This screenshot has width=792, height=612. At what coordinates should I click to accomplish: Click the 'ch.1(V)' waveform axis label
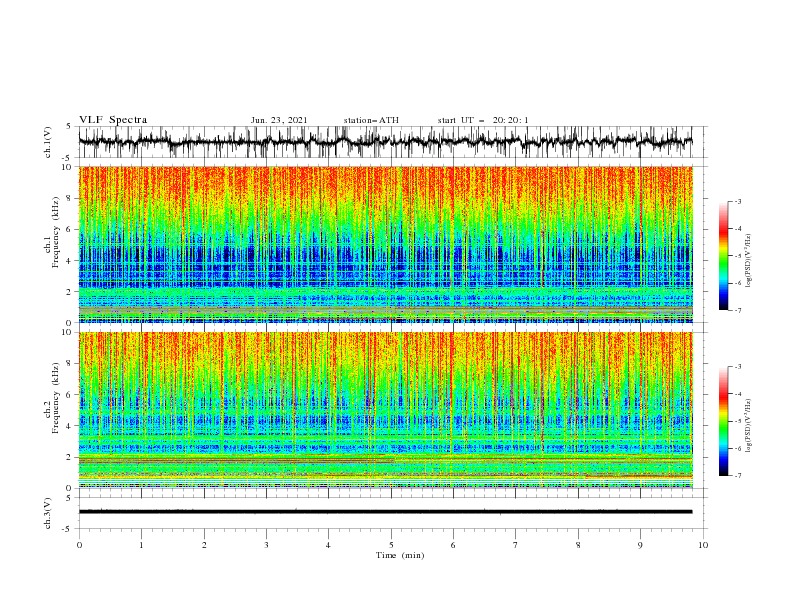coord(48,142)
